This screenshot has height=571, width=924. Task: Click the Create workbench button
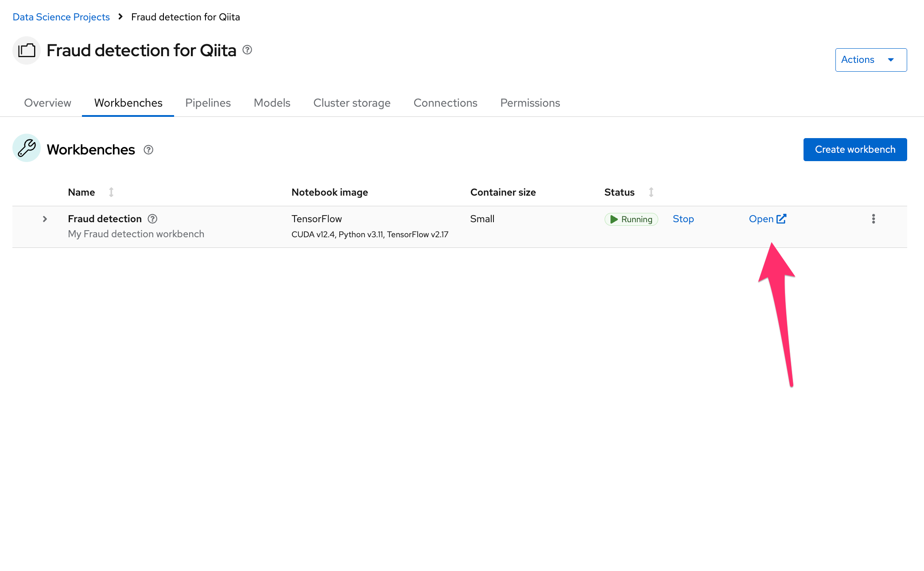(x=854, y=150)
